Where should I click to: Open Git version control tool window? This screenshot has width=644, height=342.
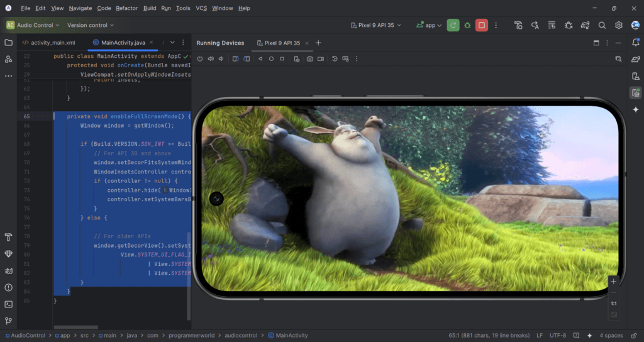(8, 321)
